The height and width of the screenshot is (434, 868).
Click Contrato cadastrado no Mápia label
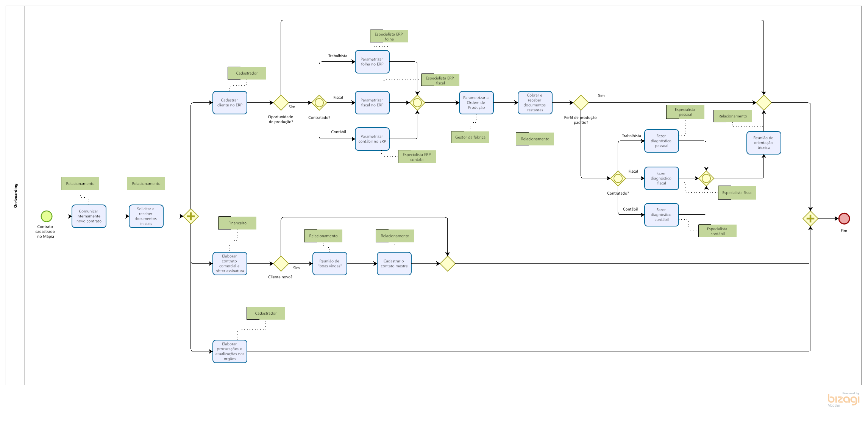pyautogui.click(x=45, y=231)
